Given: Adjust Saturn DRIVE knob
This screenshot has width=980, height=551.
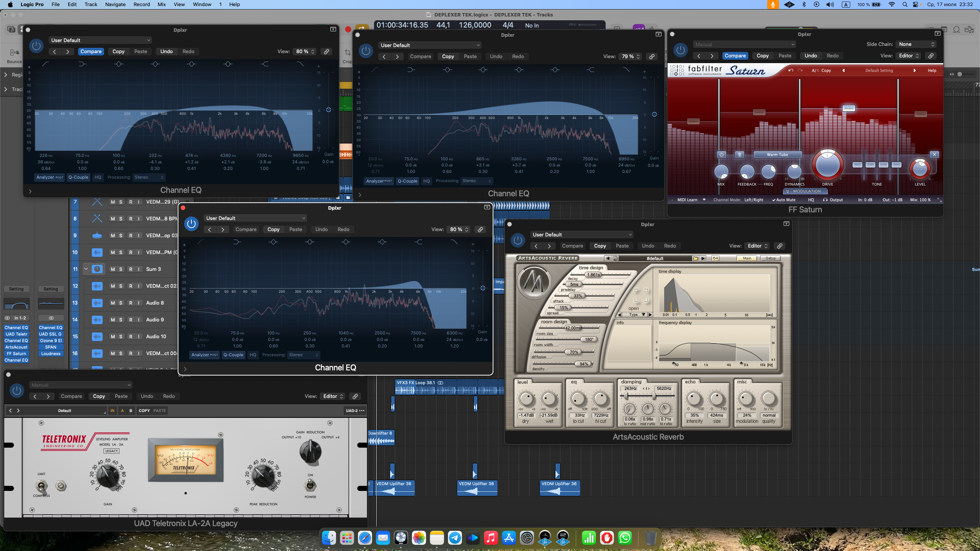Looking at the screenshot, I should point(827,165).
